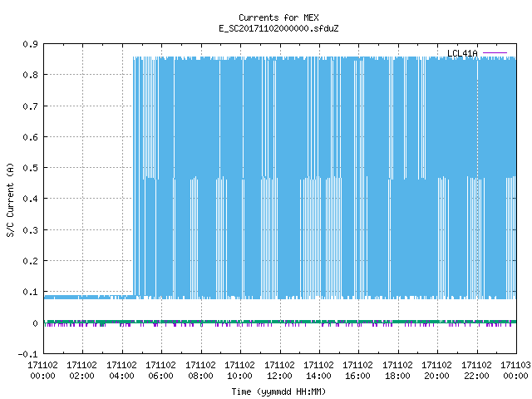532x399 pixels.
Task: Select the filename E_SC20171102000000.sfduZ
Action: 278,28
